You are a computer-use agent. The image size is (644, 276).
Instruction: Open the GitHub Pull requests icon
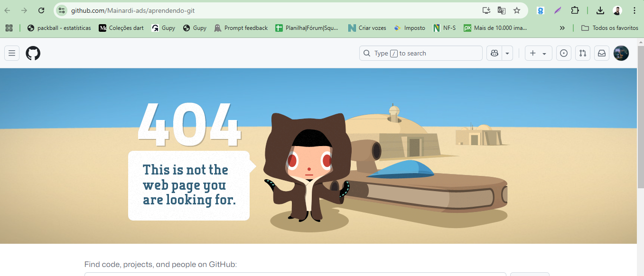click(x=582, y=53)
